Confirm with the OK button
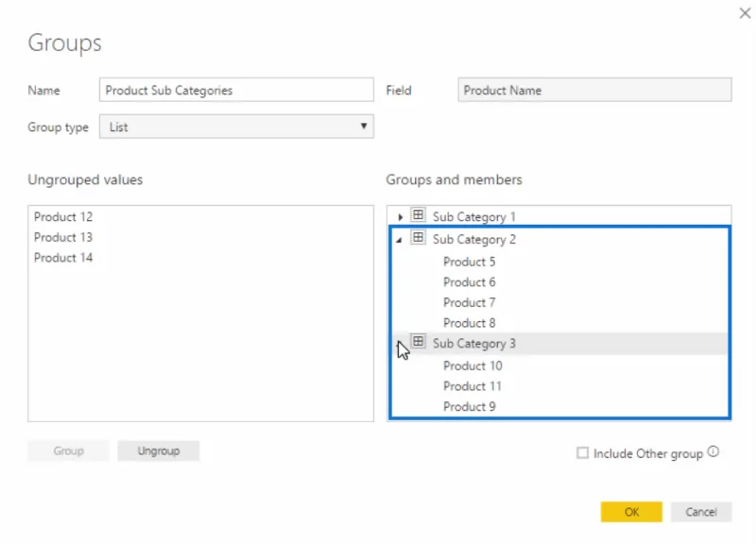Viewport: 756px width, 544px height. click(x=631, y=512)
